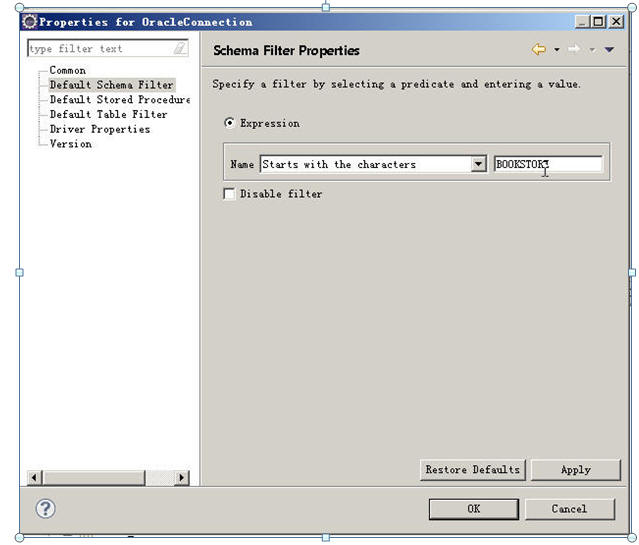The height and width of the screenshot is (545, 639).
Task: Click the Properties dialog title bar icon
Action: (29, 21)
